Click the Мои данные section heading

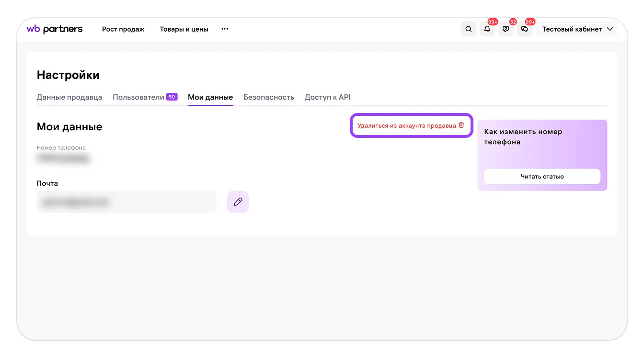coord(69,127)
